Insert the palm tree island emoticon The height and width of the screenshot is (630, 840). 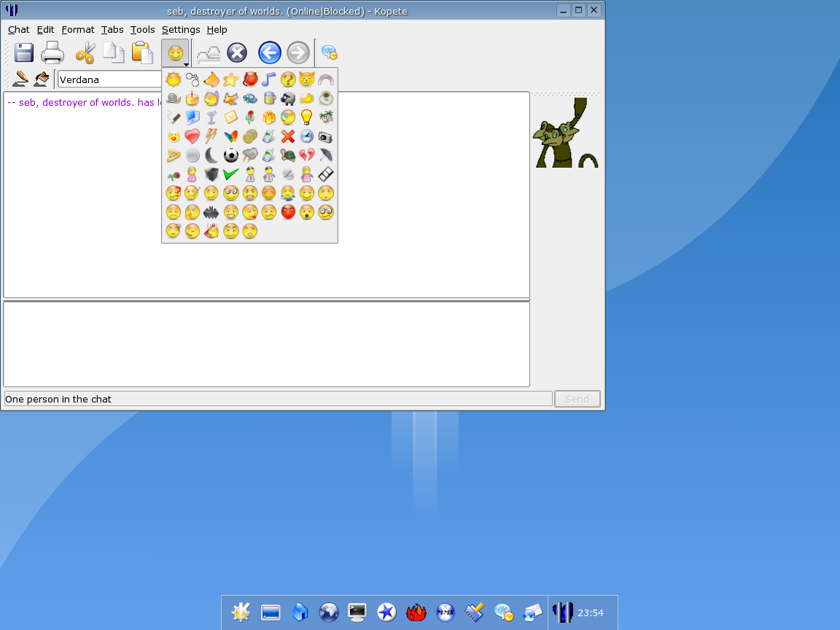pyautogui.click(x=326, y=117)
